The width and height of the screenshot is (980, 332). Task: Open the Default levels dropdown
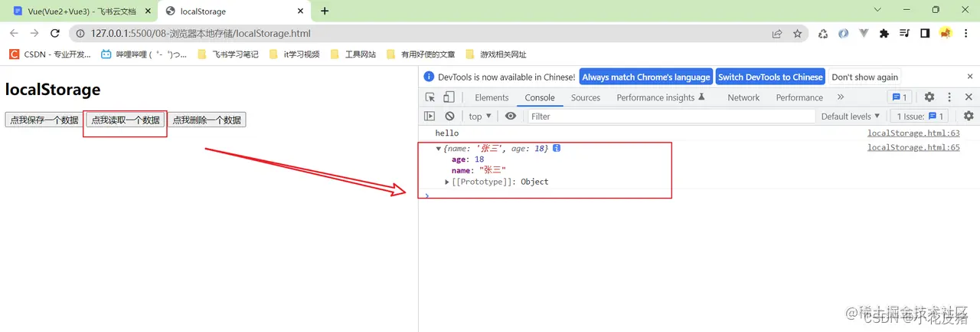(x=850, y=116)
